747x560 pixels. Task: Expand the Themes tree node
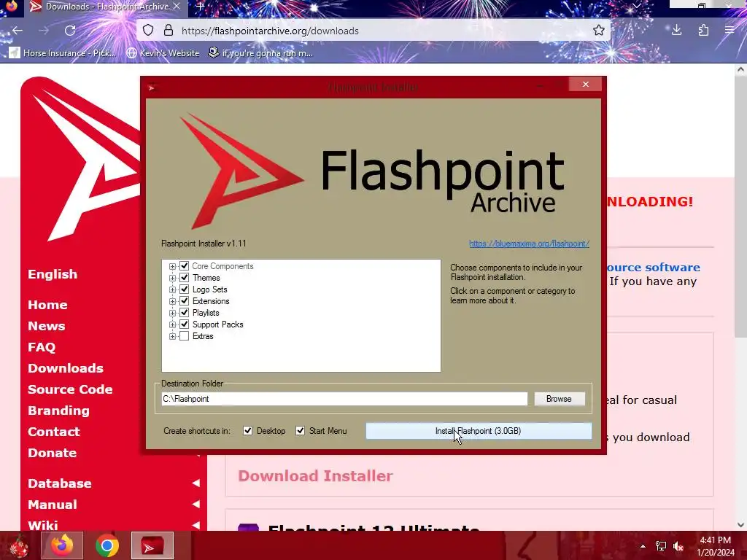[x=172, y=278]
